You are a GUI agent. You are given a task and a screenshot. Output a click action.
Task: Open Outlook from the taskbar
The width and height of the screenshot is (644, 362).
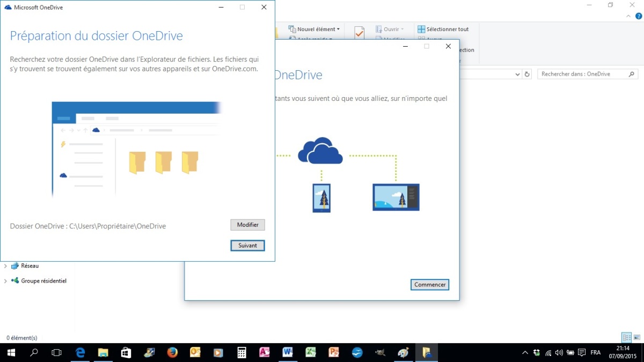pyautogui.click(x=195, y=352)
